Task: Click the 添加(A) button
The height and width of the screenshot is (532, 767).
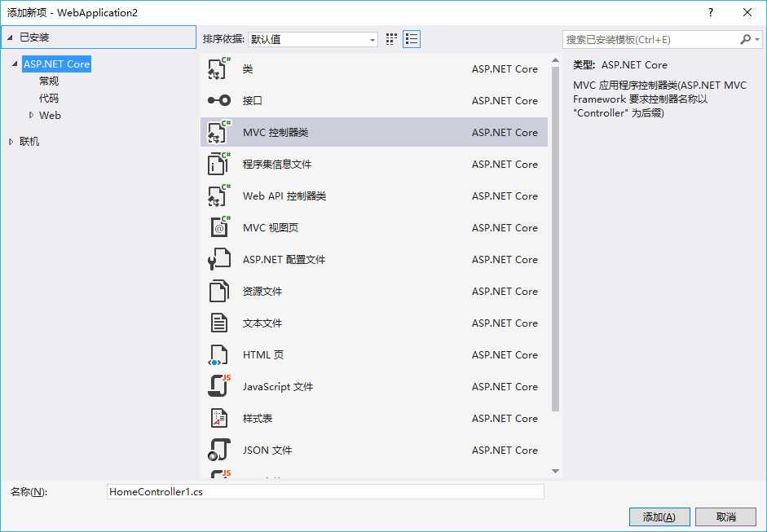Action: pos(659,517)
